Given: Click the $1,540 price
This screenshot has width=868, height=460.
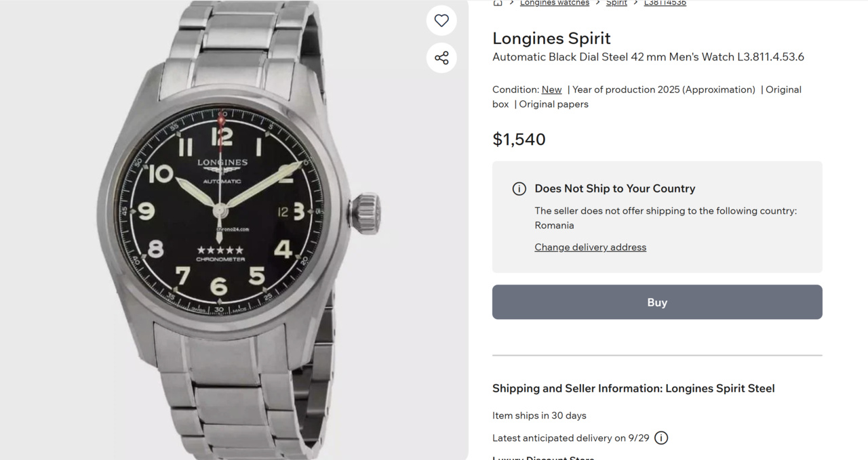Looking at the screenshot, I should pos(519,140).
